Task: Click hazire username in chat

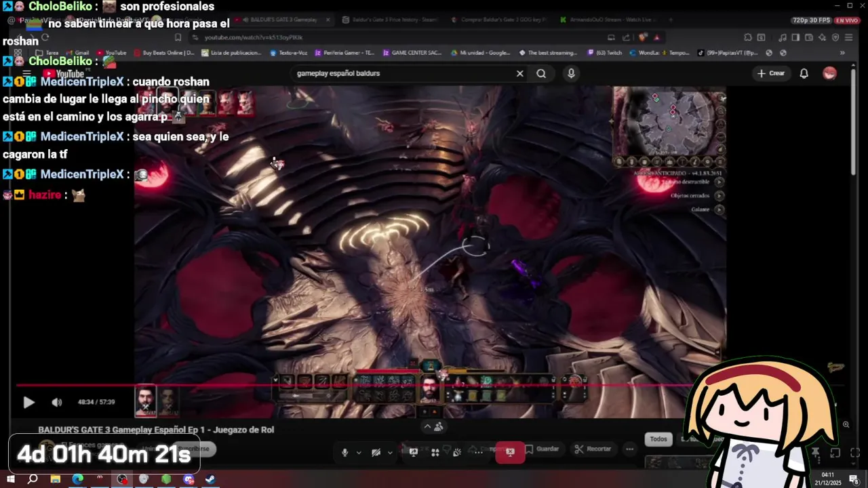Action: pos(45,195)
